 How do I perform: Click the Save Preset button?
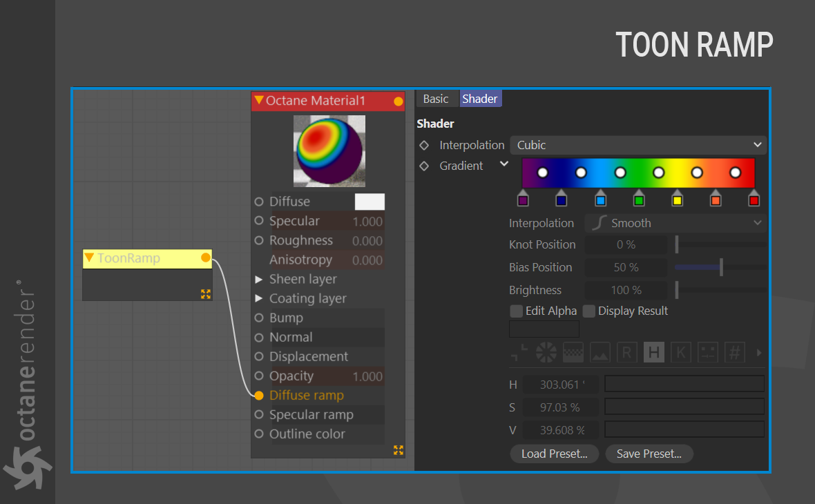point(649,454)
